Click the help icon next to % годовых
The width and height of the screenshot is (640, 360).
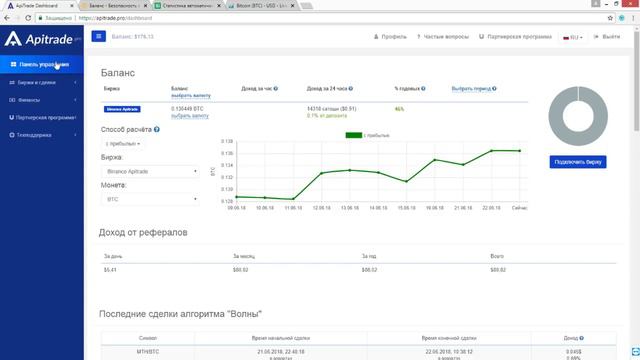[x=423, y=89]
